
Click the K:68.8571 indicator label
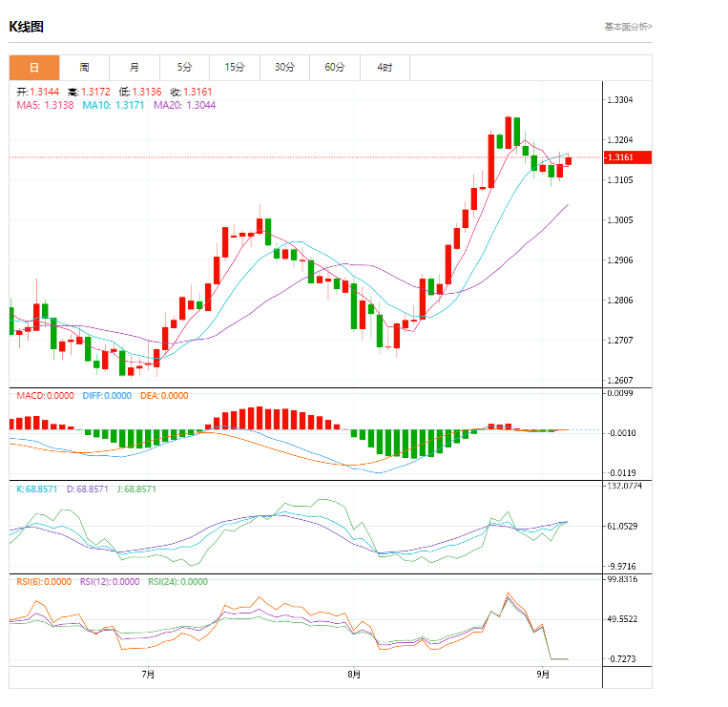pos(37,489)
